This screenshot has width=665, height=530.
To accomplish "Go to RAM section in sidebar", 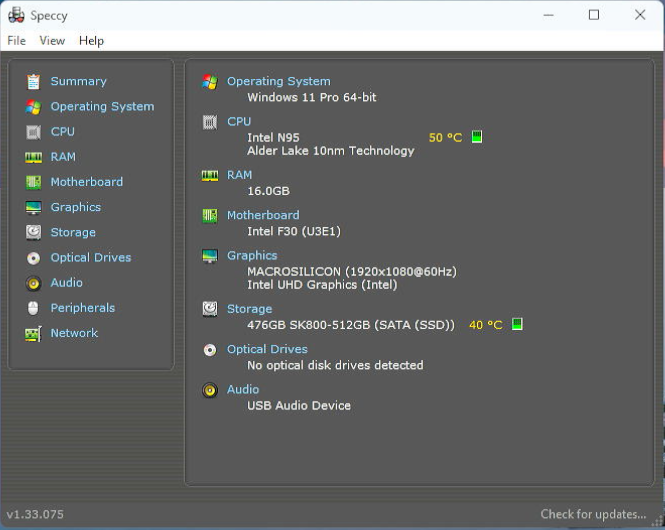I will [x=63, y=157].
